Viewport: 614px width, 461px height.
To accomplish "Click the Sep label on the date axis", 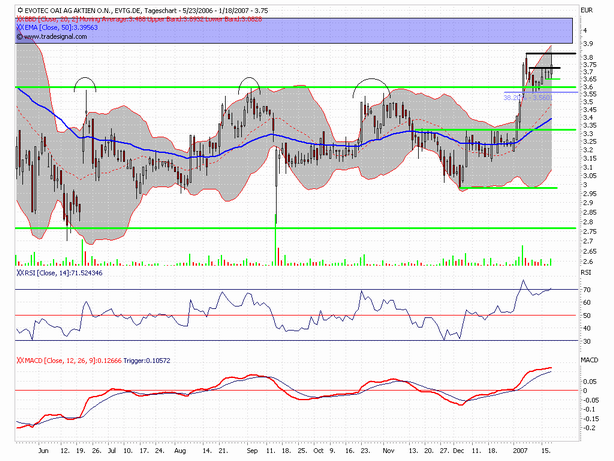I will 254,451.
